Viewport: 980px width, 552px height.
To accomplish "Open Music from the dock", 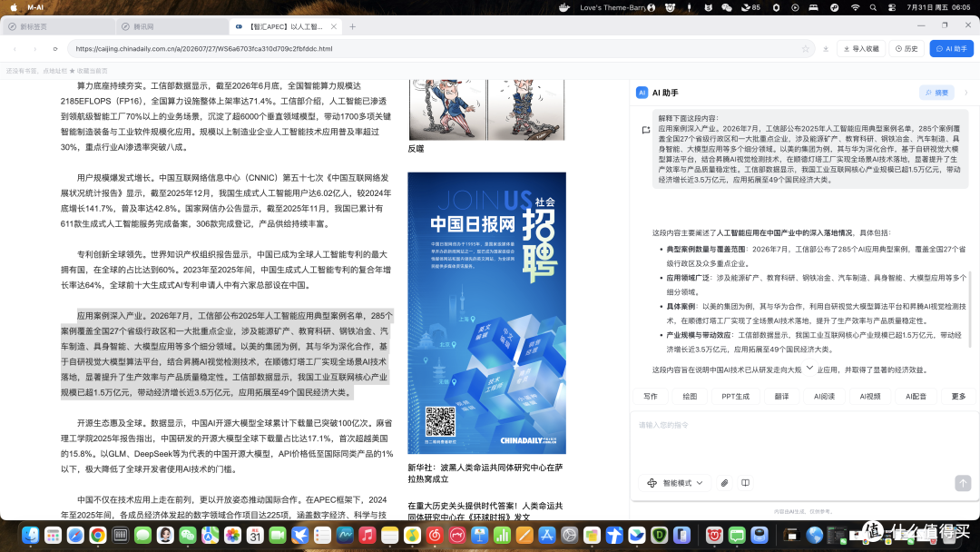I will coord(367,535).
